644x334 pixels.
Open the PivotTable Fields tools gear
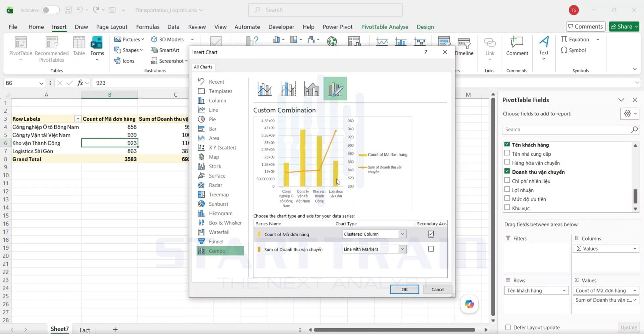(630, 113)
